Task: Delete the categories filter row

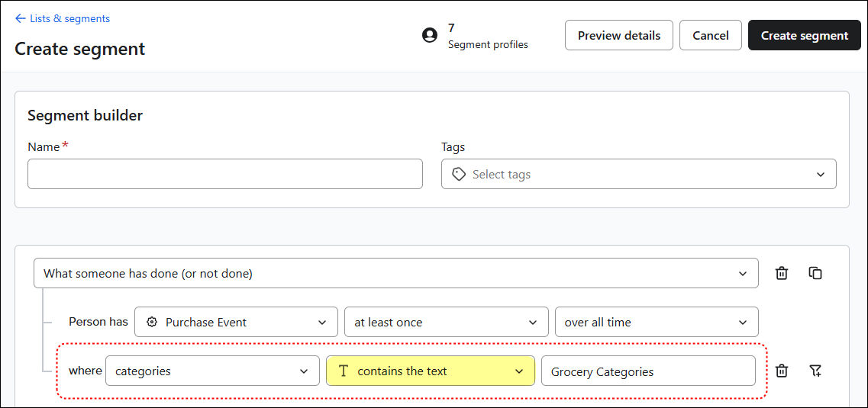Action: [x=782, y=371]
